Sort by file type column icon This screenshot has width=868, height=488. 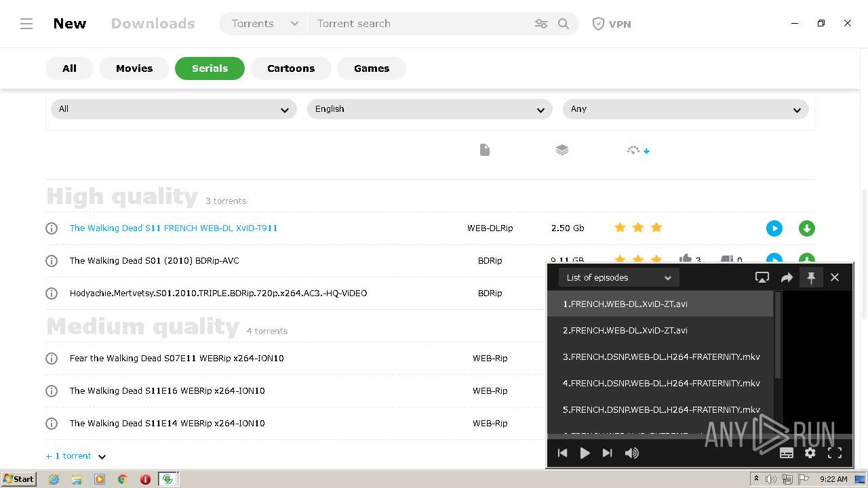(484, 150)
